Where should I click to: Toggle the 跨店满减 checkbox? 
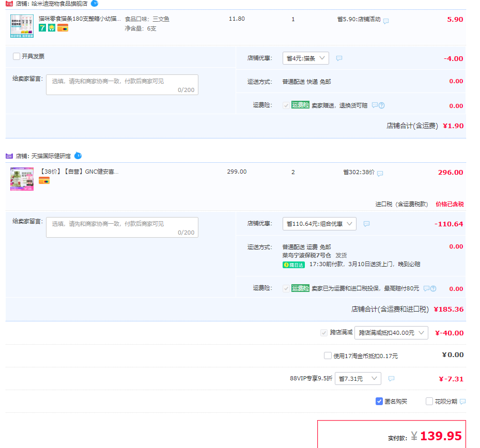tap(324, 333)
